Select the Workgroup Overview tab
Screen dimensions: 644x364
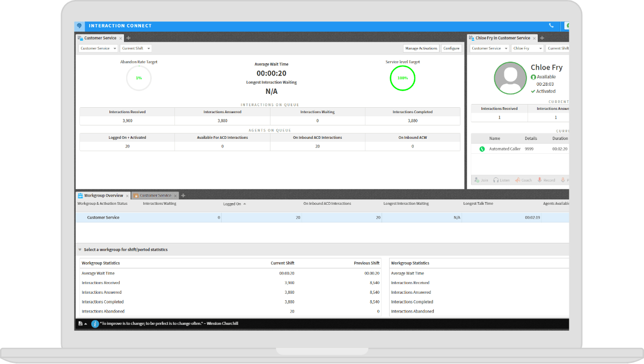(x=103, y=196)
